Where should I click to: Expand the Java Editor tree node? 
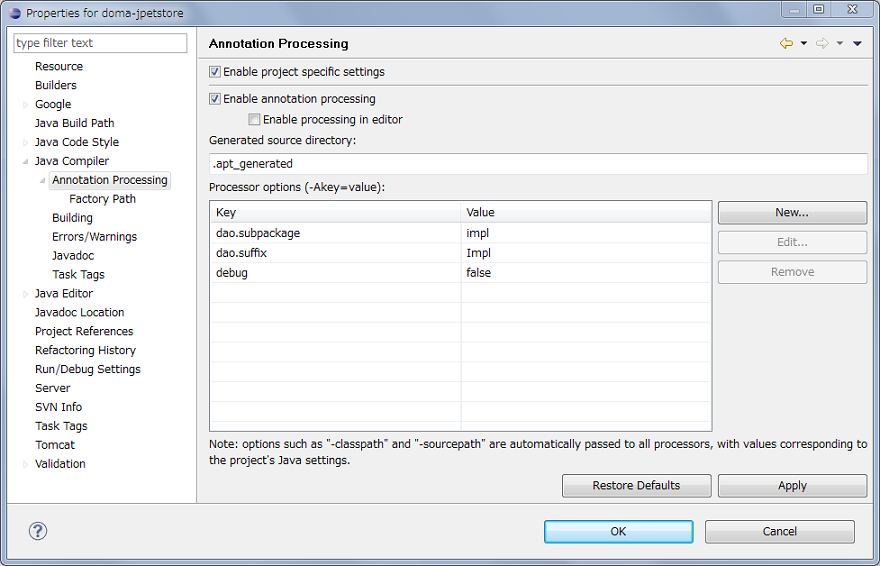point(25,294)
